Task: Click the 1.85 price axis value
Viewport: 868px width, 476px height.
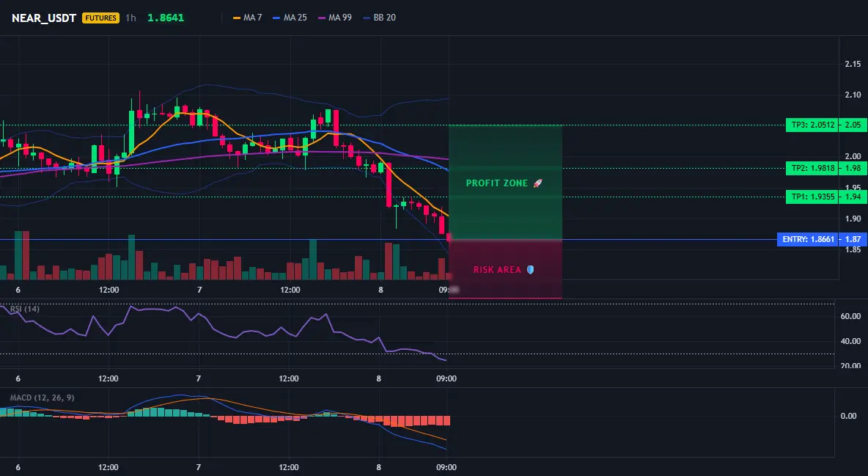Action: 853,249
